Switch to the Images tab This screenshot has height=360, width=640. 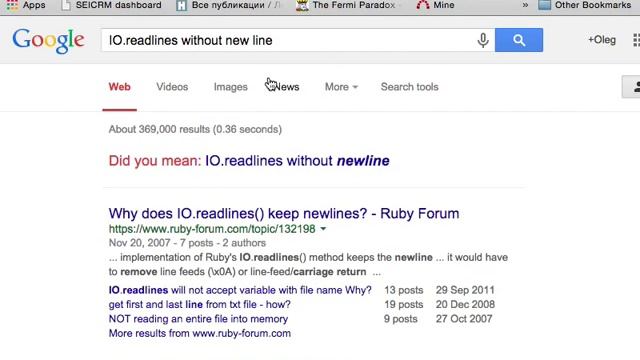[231, 87]
